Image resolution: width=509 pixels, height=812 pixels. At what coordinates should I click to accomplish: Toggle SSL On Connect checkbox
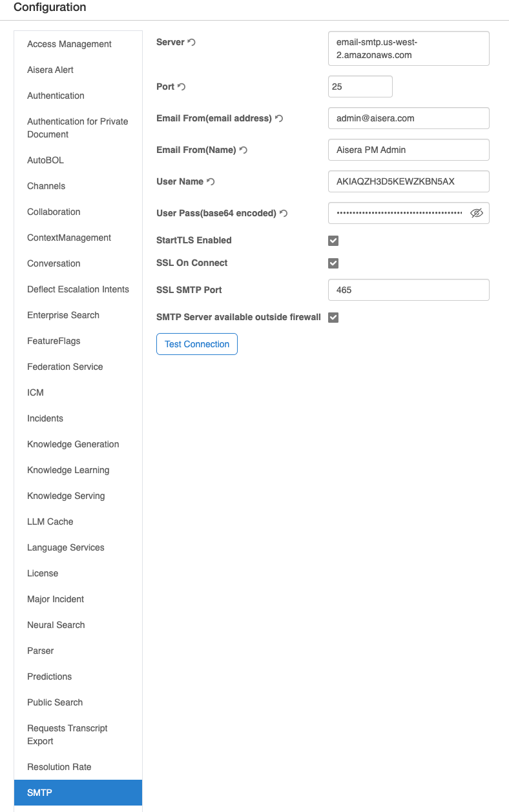pyautogui.click(x=333, y=263)
